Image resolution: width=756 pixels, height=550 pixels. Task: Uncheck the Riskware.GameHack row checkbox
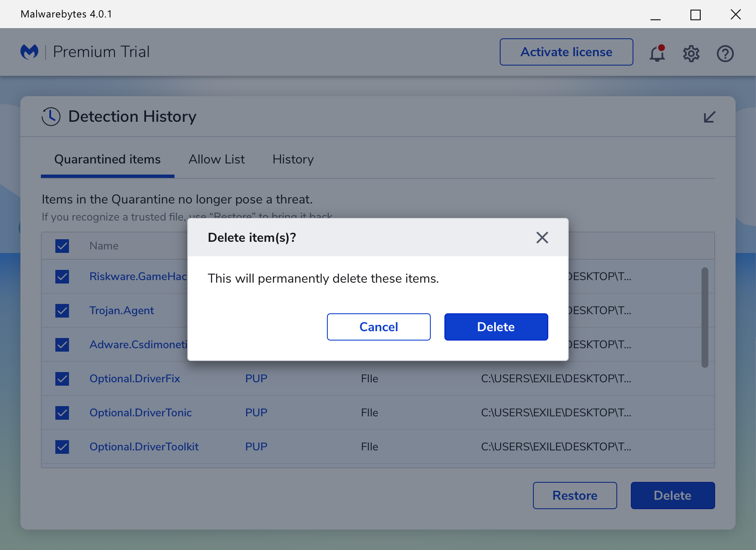point(62,277)
